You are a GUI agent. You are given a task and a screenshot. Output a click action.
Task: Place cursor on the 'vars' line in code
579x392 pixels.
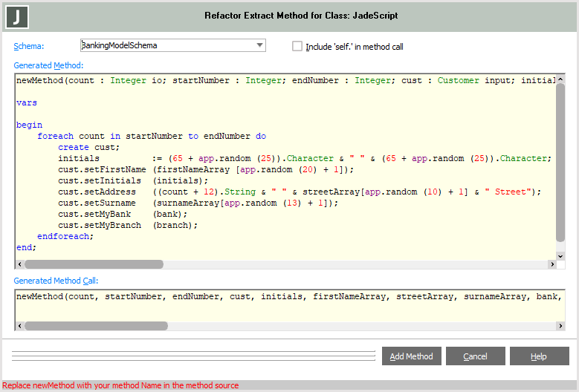(27, 102)
